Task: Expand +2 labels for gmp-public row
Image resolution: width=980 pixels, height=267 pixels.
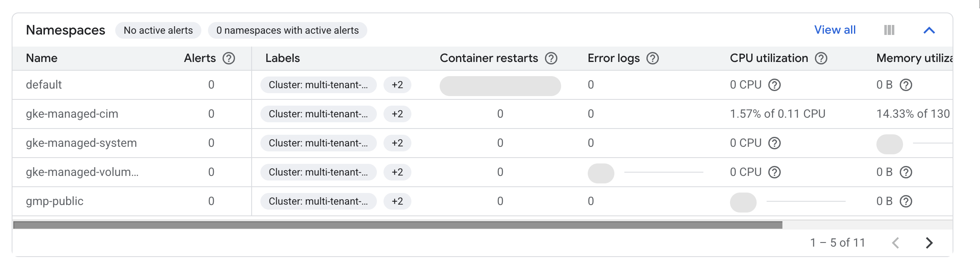Action: pos(397,201)
